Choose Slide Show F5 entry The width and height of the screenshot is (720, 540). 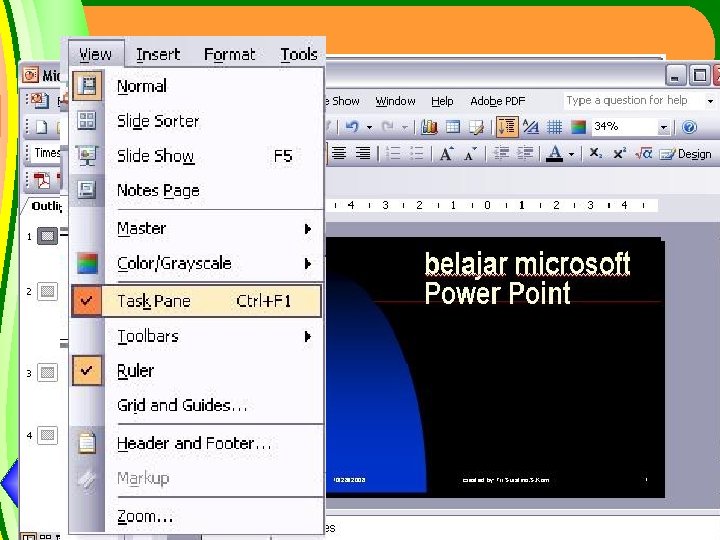[197, 156]
